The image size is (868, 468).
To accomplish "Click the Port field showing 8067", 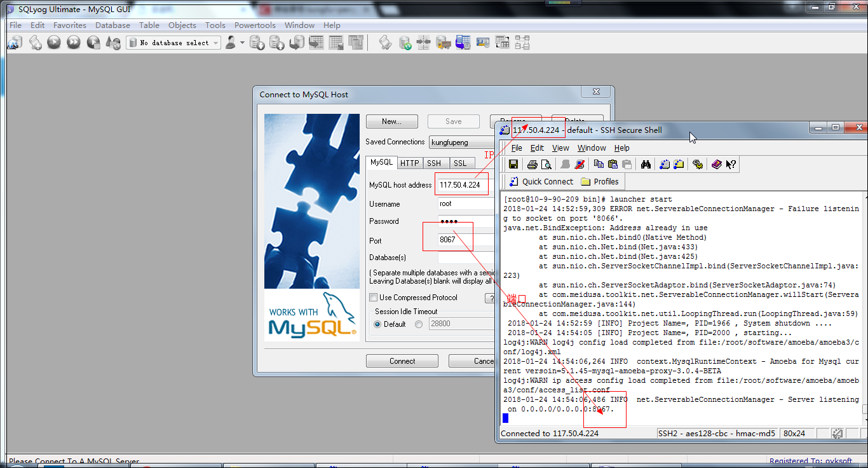I will tap(466, 240).
